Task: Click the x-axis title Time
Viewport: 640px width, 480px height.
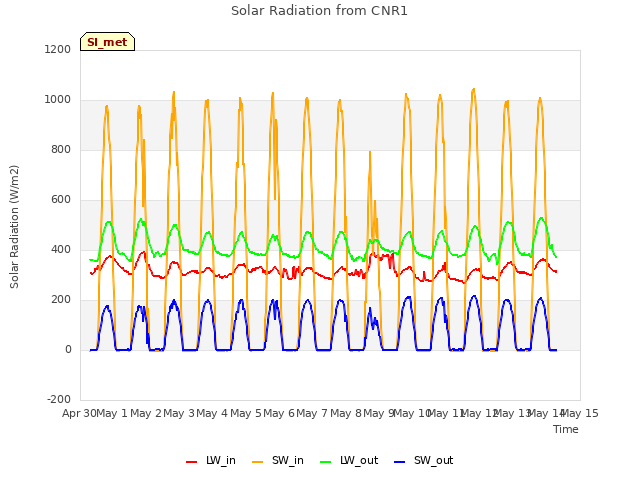Action: coord(566,429)
